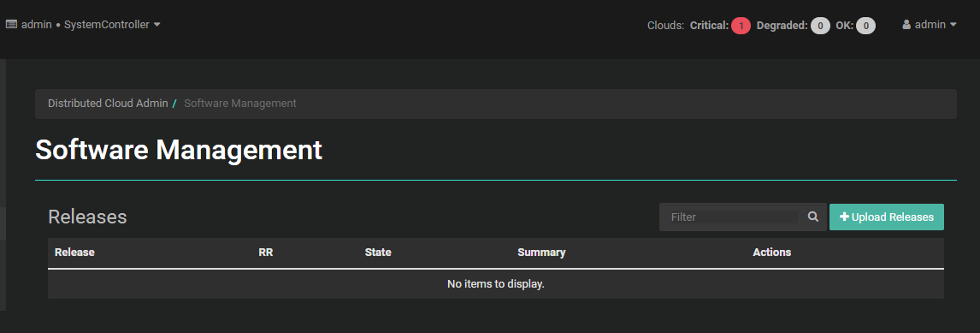The image size is (980, 333).
Task: Click the project list icon beside admin
Action: pos(10,25)
